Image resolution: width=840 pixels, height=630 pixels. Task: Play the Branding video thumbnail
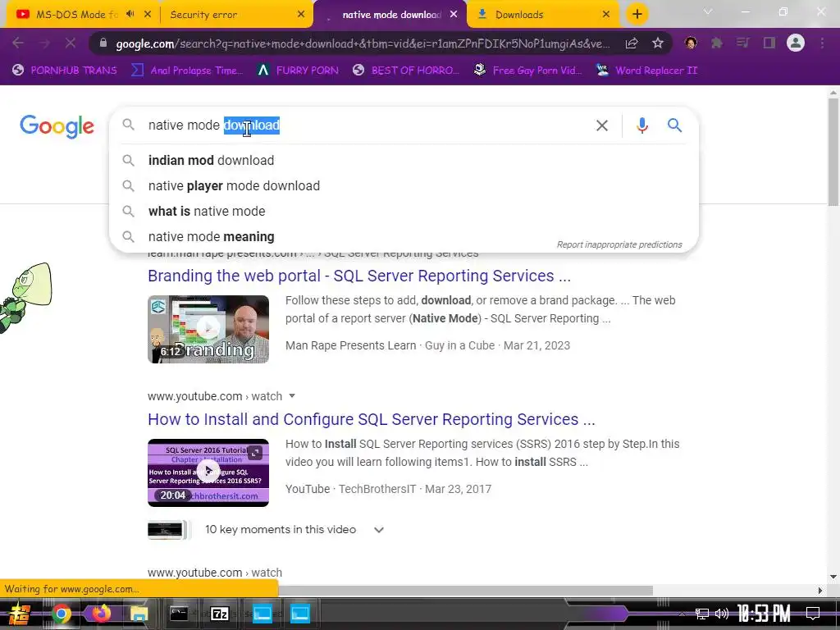(x=208, y=329)
